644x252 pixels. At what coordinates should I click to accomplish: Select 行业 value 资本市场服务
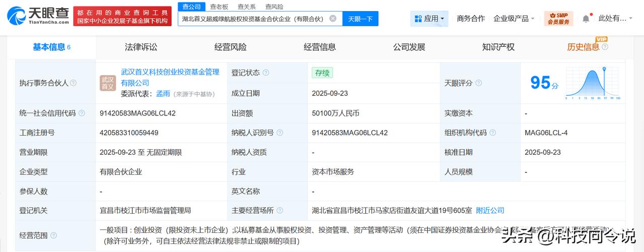coord(333,172)
